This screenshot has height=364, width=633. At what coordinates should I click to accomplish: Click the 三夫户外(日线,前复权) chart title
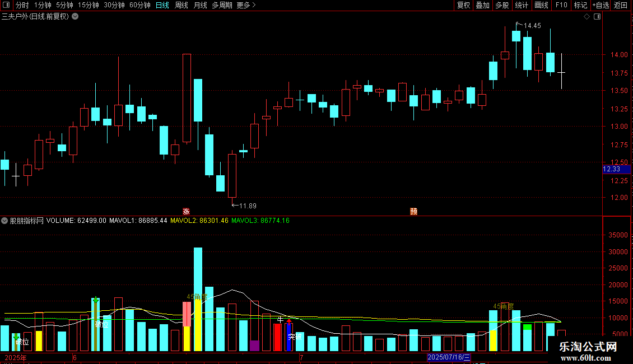point(35,17)
